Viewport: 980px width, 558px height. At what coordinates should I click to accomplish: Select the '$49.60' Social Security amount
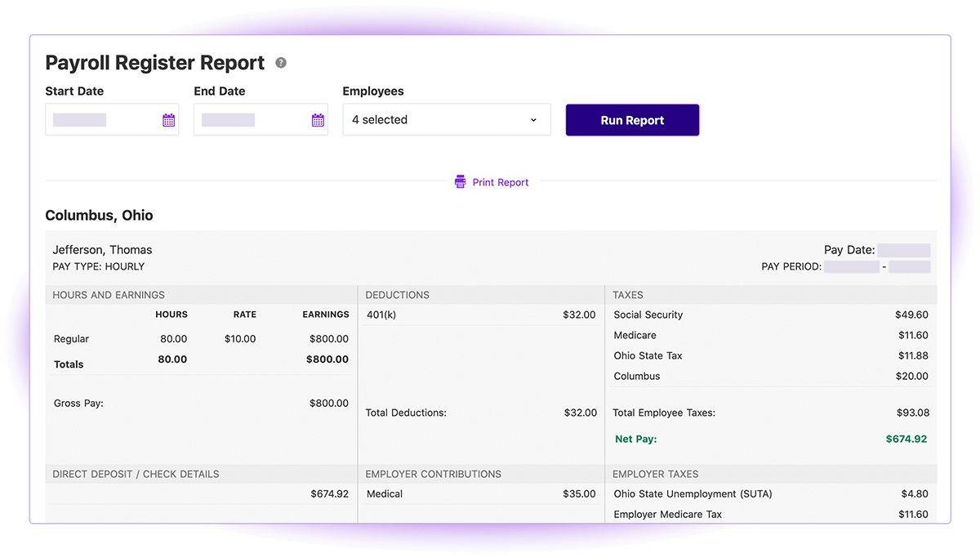coord(911,315)
